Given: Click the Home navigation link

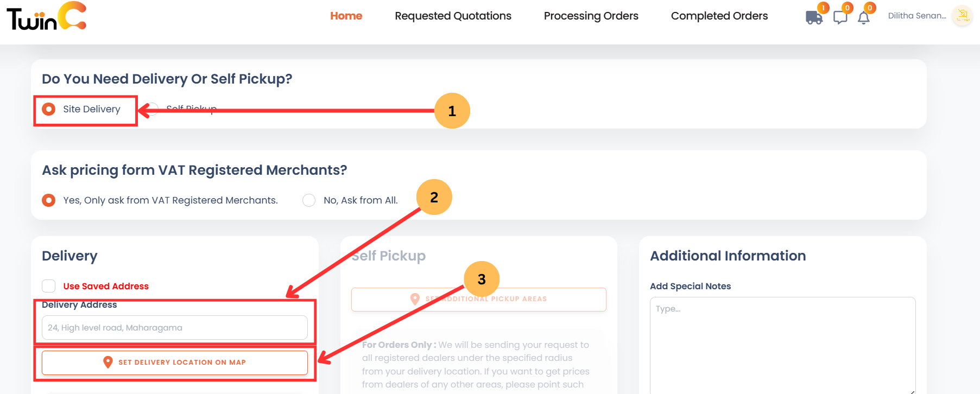Looking at the screenshot, I should [346, 16].
